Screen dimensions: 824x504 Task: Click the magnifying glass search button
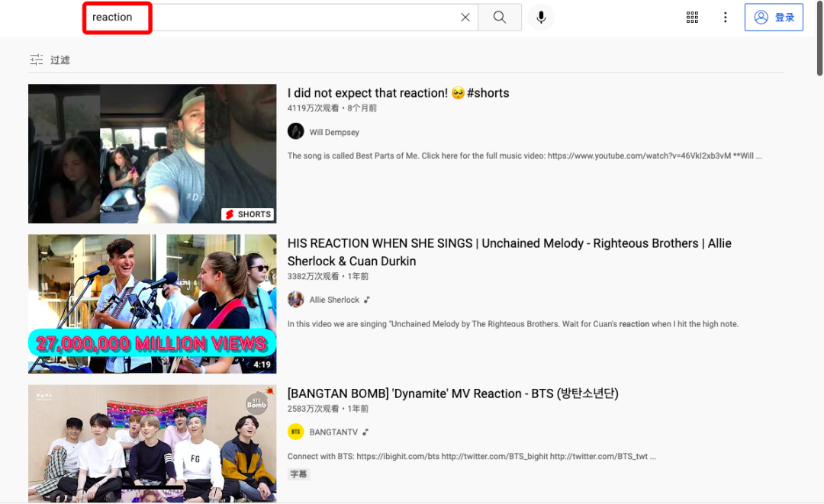click(500, 18)
